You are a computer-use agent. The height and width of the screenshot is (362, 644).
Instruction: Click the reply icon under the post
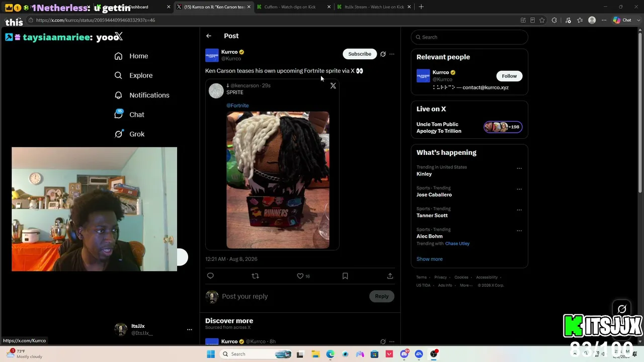pyautogui.click(x=210, y=276)
